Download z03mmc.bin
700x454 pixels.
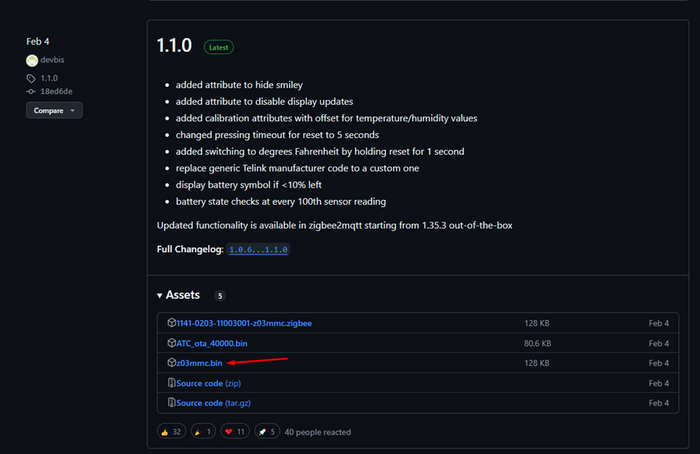click(x=199, y=363)
